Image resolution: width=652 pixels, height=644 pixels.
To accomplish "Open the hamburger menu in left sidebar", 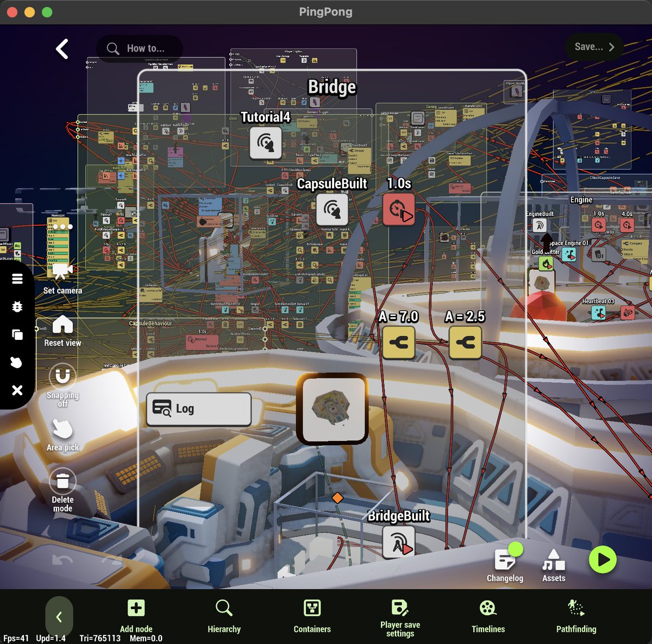I will [17, 279].
